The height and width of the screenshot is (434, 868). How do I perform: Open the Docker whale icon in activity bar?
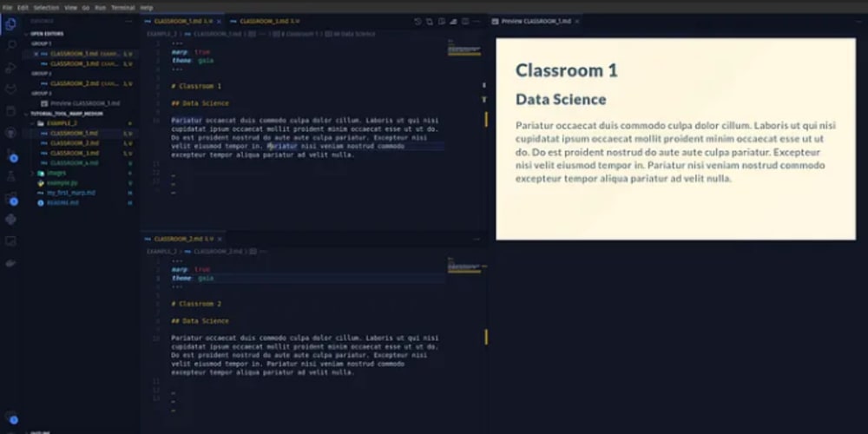pos(10,263)
